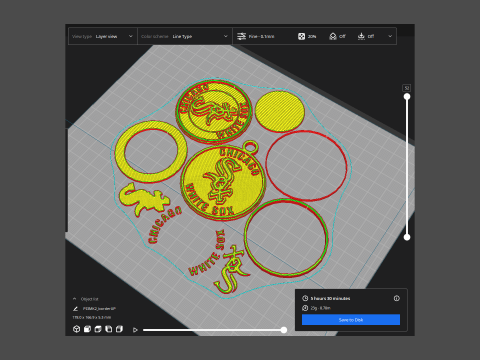Select the top view icon

(98, 329)
